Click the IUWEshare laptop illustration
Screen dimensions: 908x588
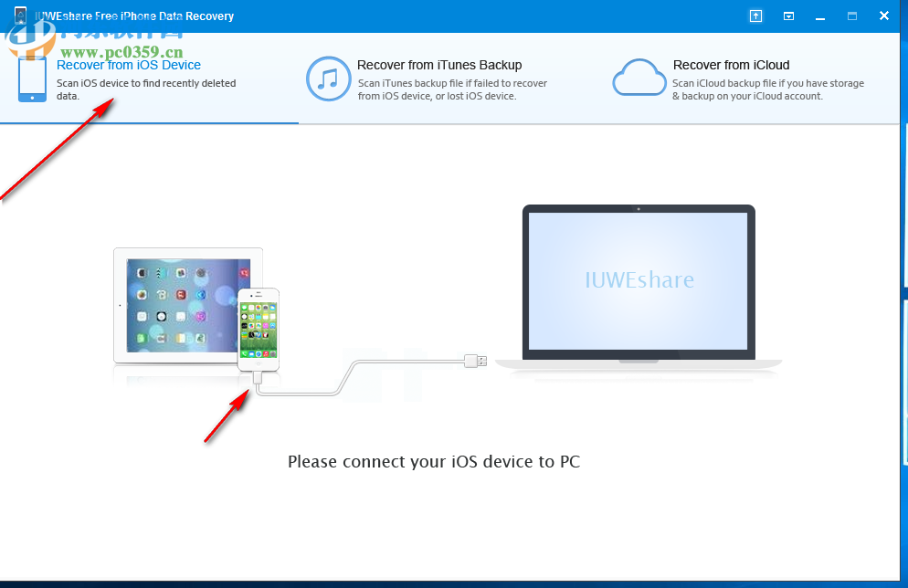click(638, 281)
